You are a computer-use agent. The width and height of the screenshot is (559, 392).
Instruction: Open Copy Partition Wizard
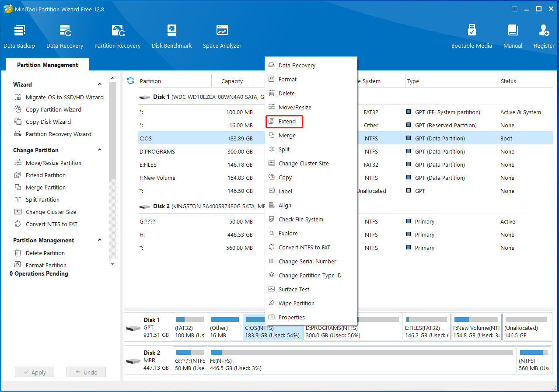(x=48, y=109)
